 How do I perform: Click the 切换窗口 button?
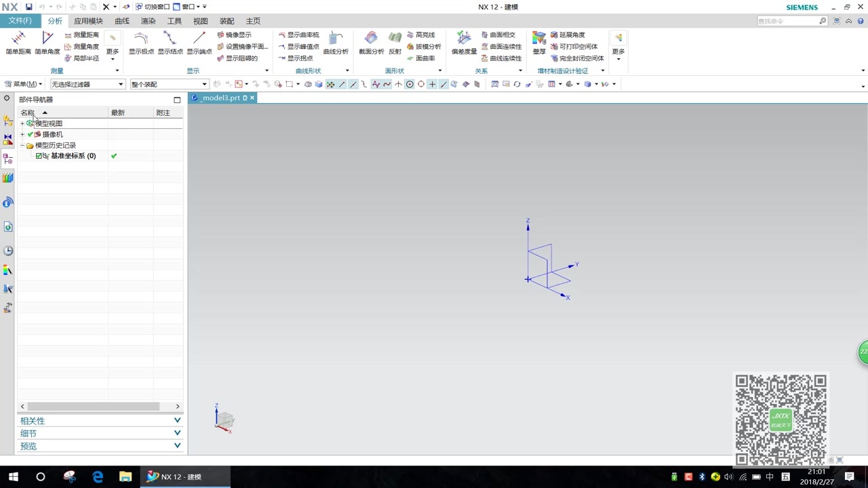pyautogui.click(x=153, y=7)
